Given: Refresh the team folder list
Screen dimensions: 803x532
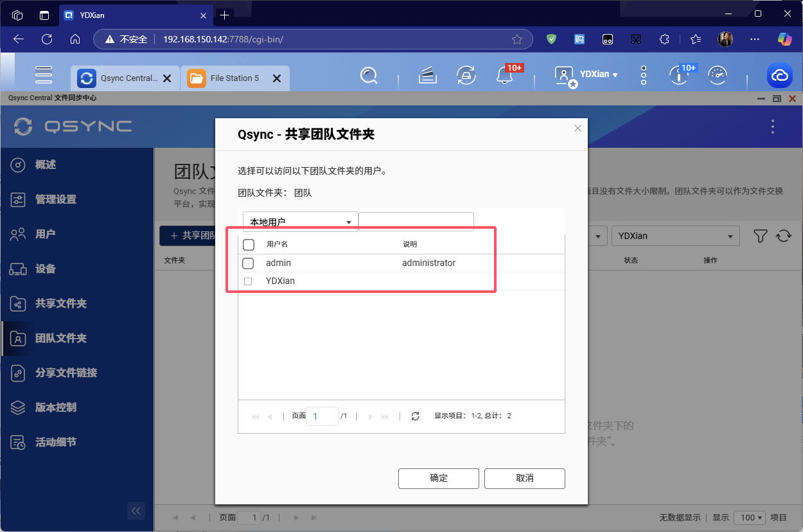Looking at the screenshot, I should (784, 236).
